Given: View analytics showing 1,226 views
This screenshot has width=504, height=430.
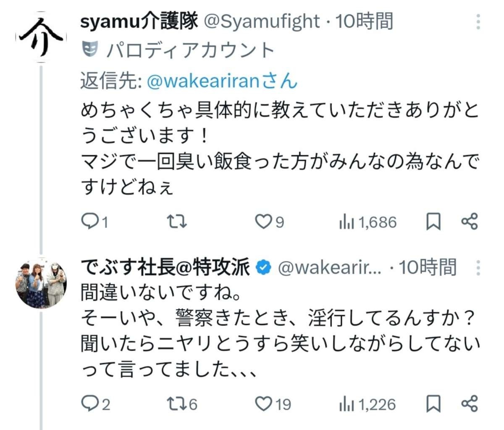Looking at the screenshot, I should click(367, 404).
